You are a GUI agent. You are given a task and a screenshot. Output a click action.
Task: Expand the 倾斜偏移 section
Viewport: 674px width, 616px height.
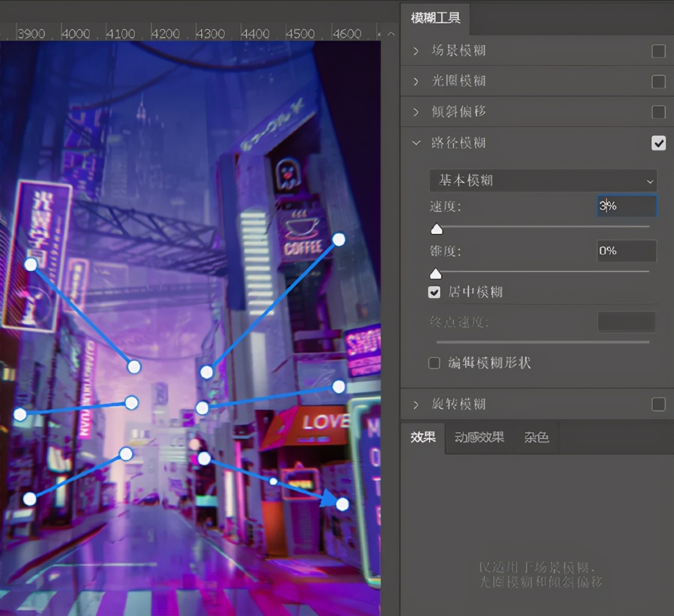pyautogui.click(x=416, y=112)
